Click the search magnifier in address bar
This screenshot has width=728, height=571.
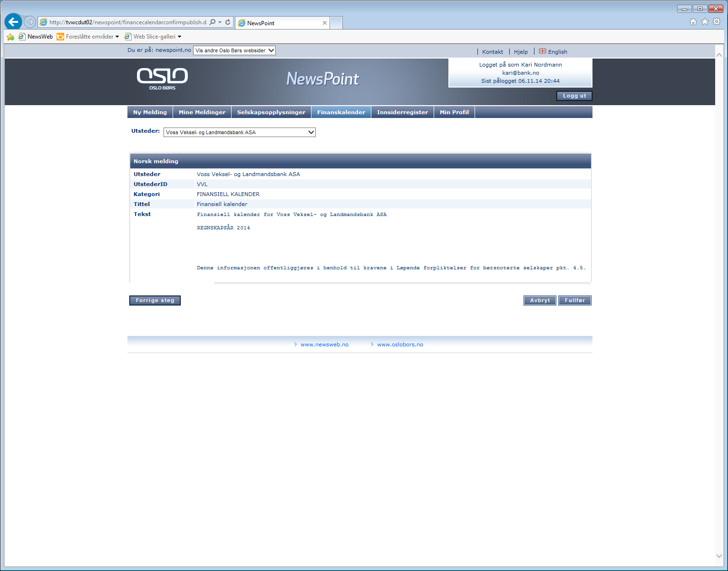[213, 22]
